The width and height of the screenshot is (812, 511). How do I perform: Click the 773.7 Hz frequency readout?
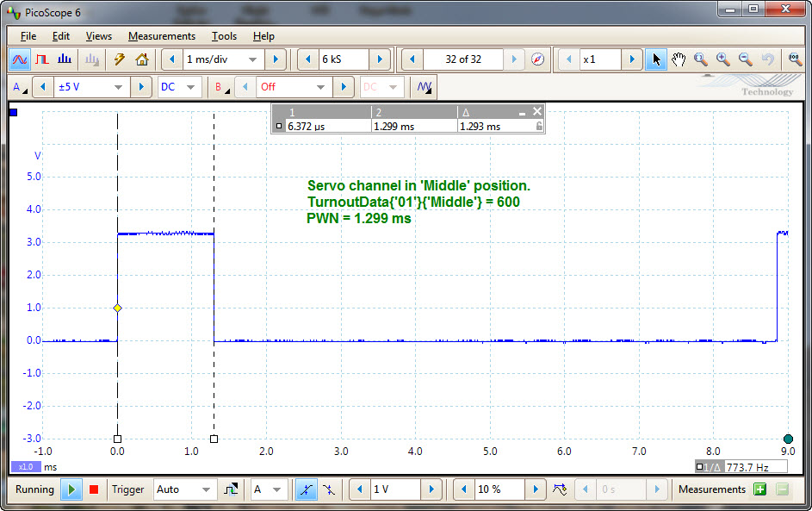[x=747, y=467]
